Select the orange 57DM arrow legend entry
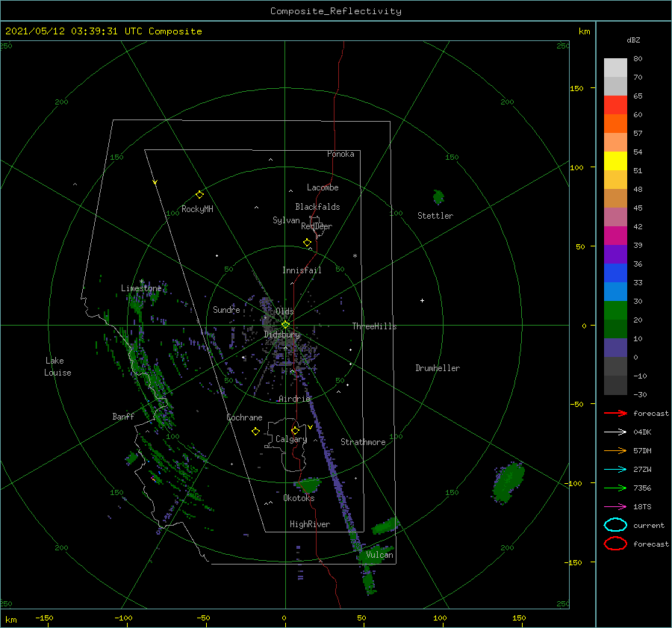Image resolution: width=672 pixels, height=628 pixels. [x=615, y=450]
